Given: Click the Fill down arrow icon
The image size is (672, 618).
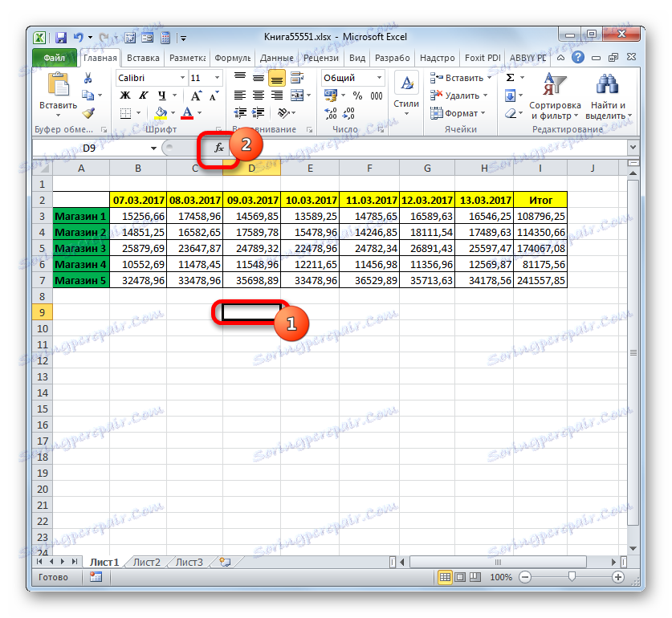Looking at the screenshot, I should point(510,96).
